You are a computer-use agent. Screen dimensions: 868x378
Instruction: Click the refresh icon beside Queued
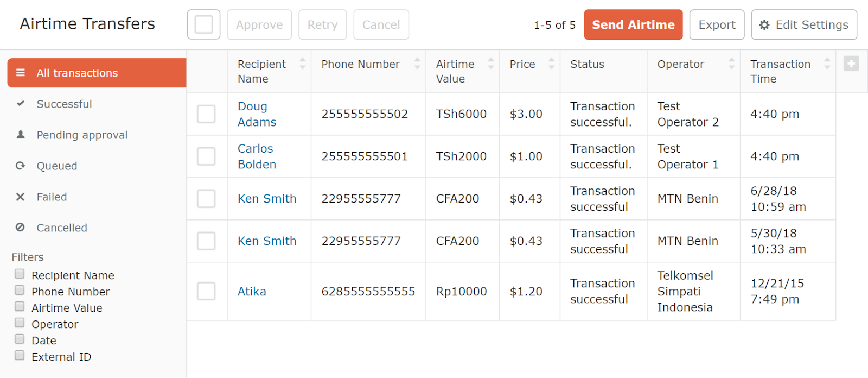(x=21, y=166)
